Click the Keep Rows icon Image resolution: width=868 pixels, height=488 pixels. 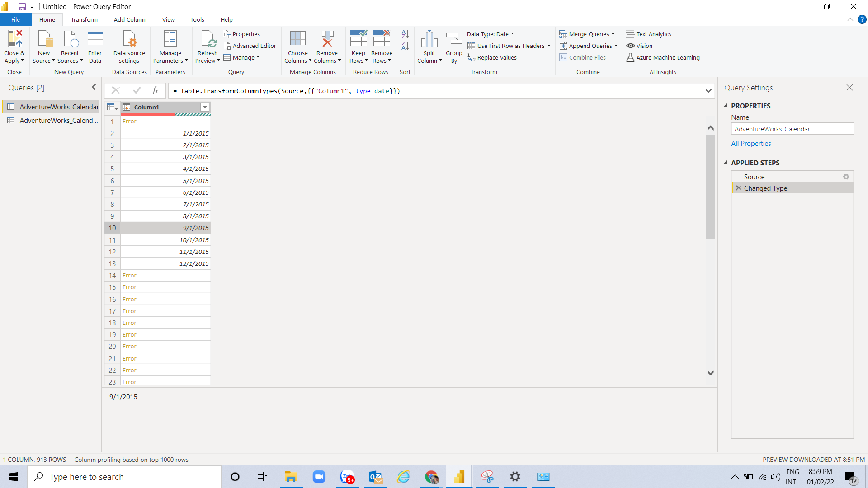[358, 39]
